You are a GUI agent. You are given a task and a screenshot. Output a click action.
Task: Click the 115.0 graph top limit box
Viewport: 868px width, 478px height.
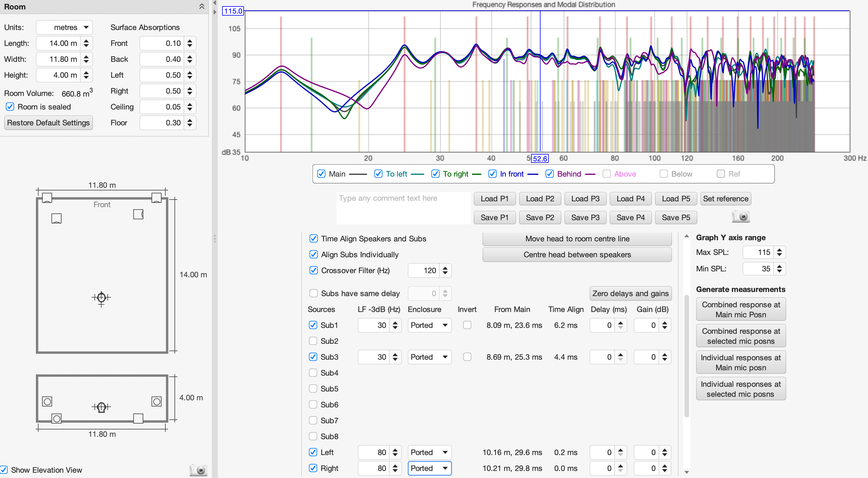[x=233, y=11]
